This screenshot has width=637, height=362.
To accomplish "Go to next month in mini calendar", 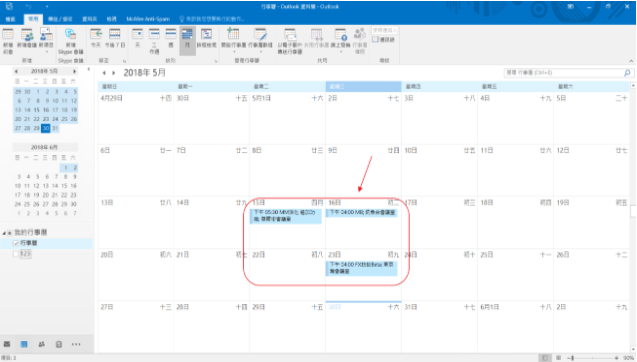I will tap(74, 72).
